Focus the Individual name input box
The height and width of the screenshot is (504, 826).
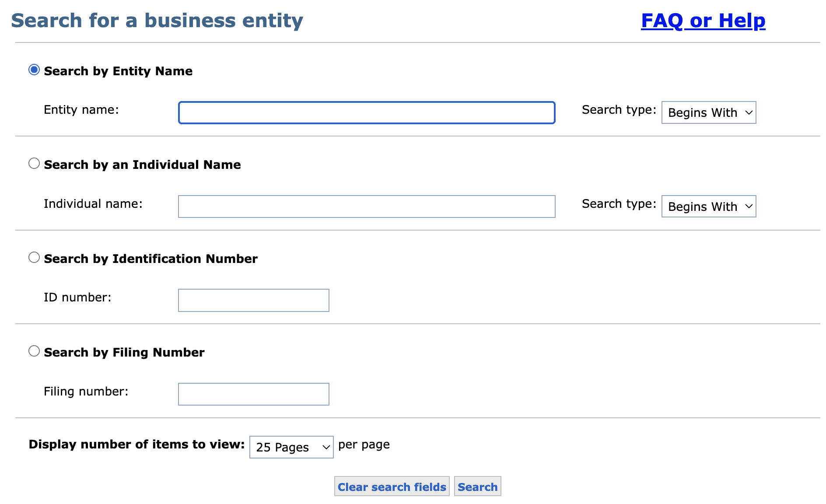(367, 206)
